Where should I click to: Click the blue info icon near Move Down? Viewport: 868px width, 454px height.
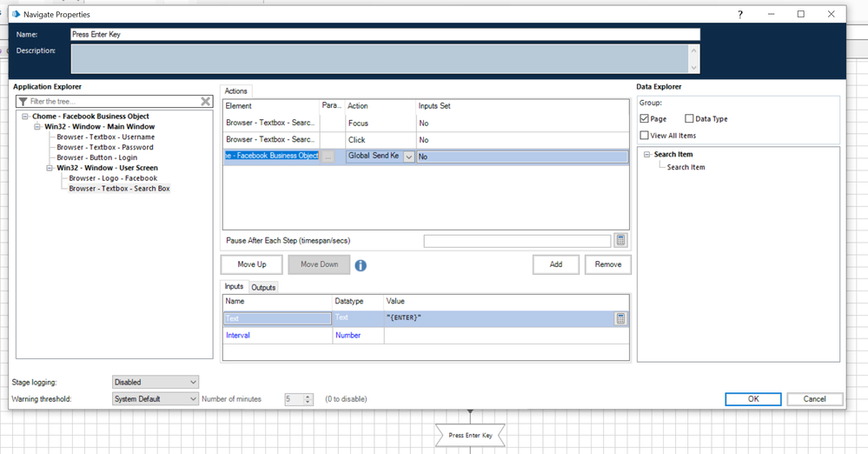click(x=361, y=265)
